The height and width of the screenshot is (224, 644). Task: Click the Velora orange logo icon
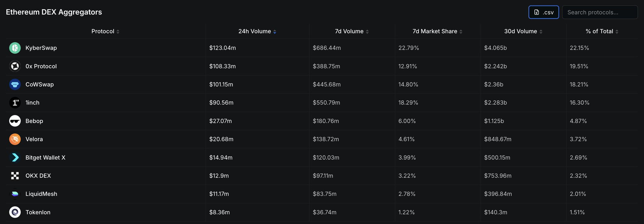tap(15, 139)
